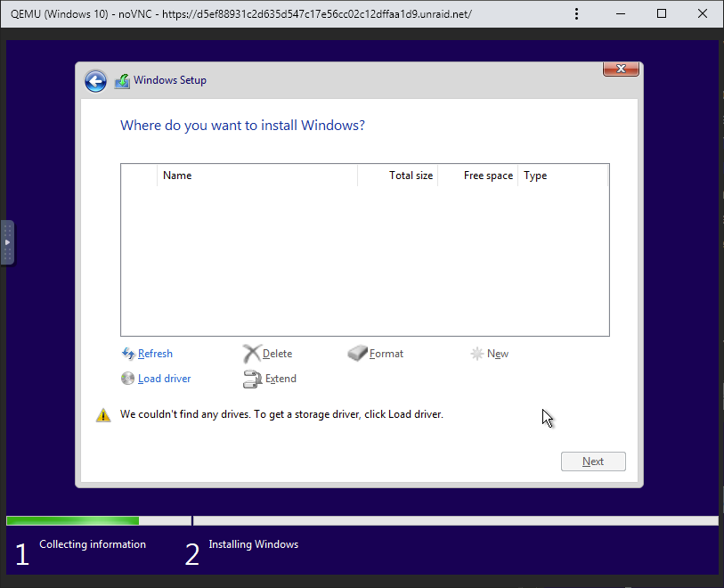Click the 'Collecting information' step label
The width and height of the screenshot is (724, 588).
coord(93,544)
